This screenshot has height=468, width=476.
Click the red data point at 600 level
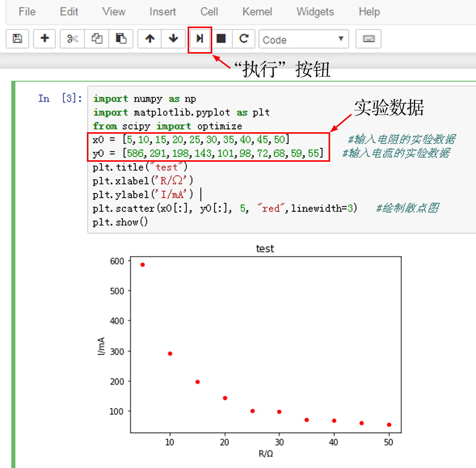point(142,264)
